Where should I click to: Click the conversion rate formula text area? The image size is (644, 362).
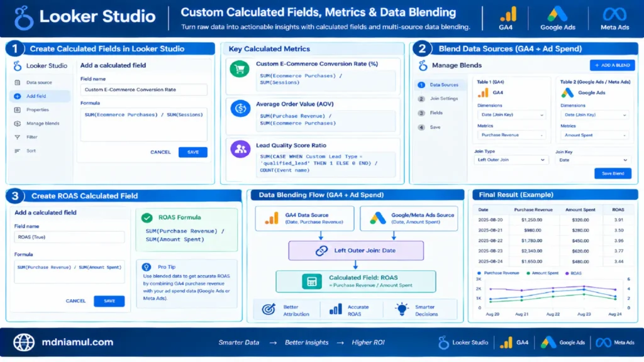click(x=144, y=125)
